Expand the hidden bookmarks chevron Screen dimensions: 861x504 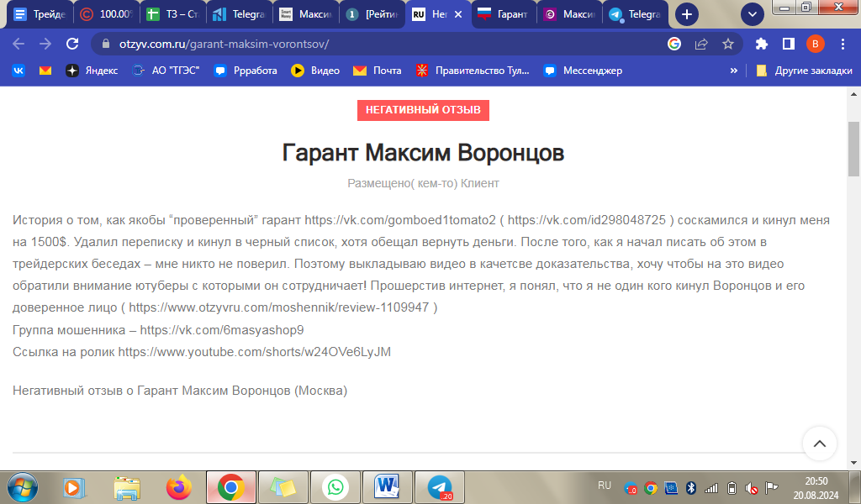(x=734, y=71)
